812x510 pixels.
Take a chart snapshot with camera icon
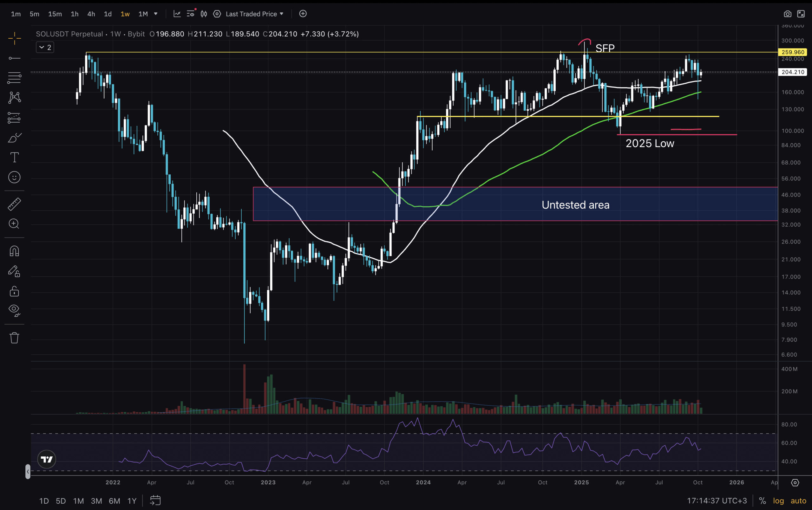787,14
